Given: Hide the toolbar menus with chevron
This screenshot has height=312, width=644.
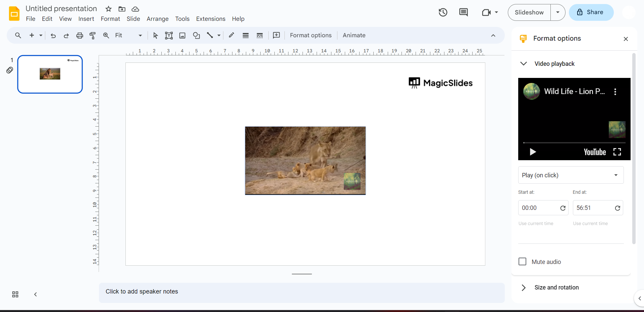Looking at the screenshot, I should (x=493, y=36).
